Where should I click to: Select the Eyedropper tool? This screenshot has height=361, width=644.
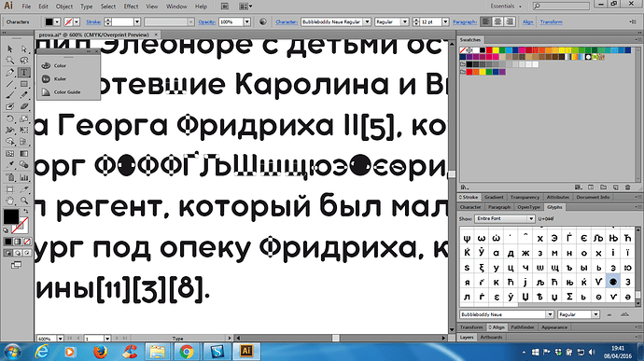pos(10,165)
